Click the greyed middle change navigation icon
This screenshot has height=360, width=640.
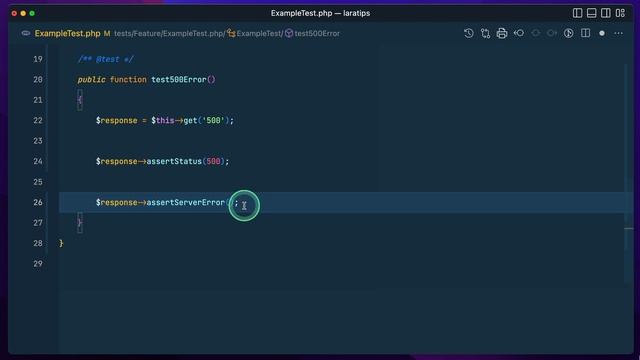[x=536, y=33]
